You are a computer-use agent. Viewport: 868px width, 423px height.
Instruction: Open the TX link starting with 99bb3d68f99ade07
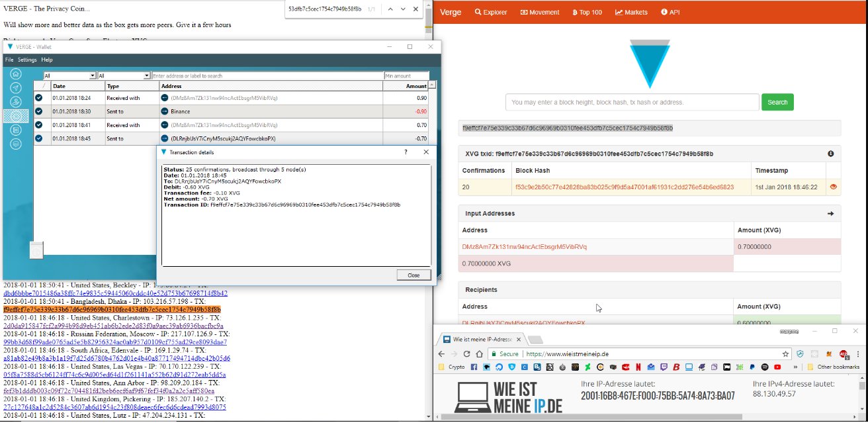pos(115,342)
